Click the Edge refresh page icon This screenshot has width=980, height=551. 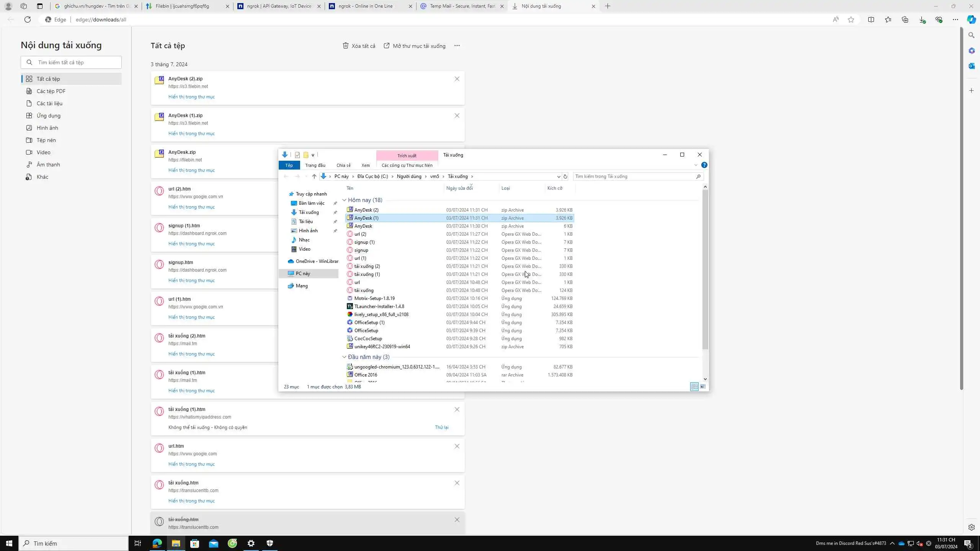pyautogui.click(x=28, y=20)
